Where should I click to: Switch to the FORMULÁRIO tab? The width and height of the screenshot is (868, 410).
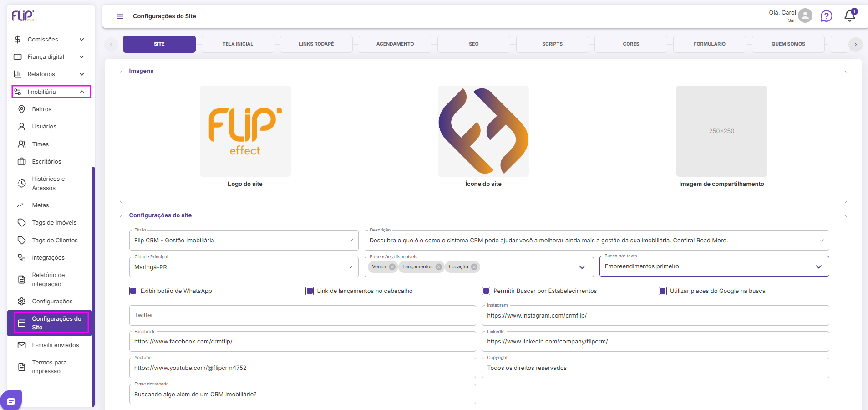point(710,44)
